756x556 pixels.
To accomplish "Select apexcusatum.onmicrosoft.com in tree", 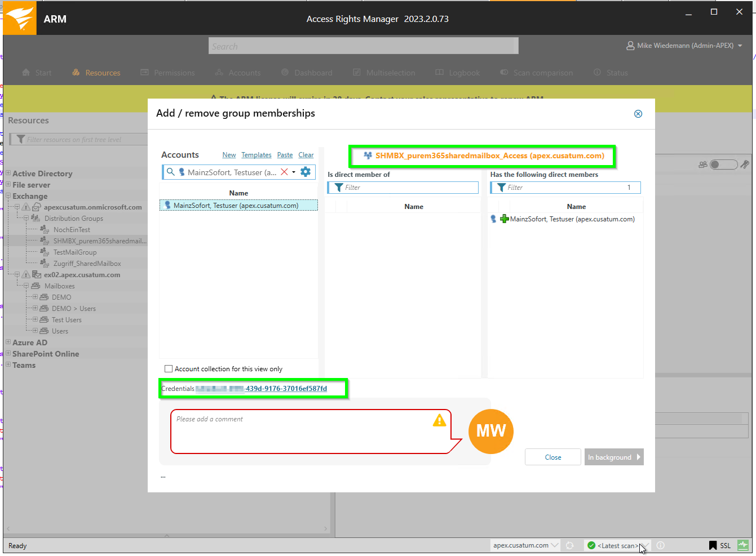I will coord(92,207).
